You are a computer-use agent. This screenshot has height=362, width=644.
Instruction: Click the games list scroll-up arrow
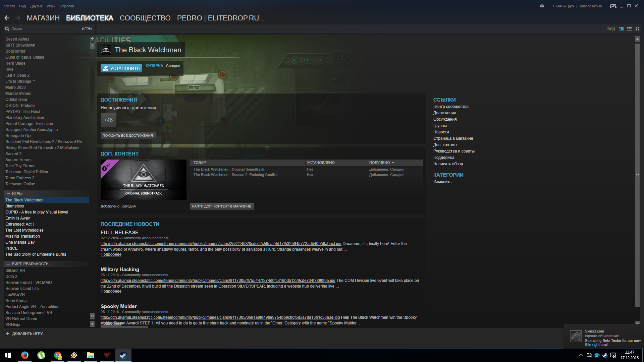[x=92, y=46]
